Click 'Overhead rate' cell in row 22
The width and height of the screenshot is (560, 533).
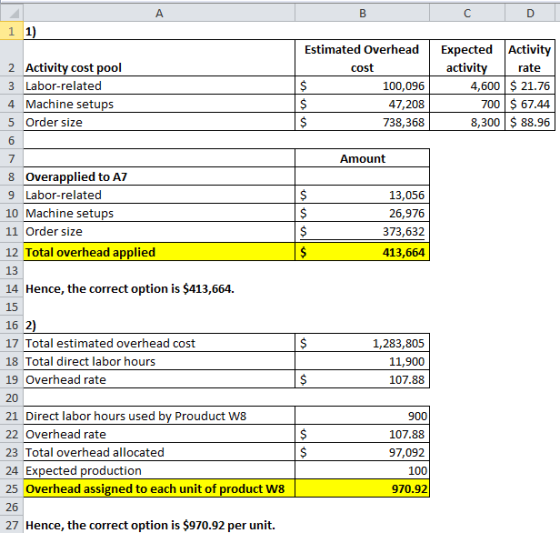point(159,434)
